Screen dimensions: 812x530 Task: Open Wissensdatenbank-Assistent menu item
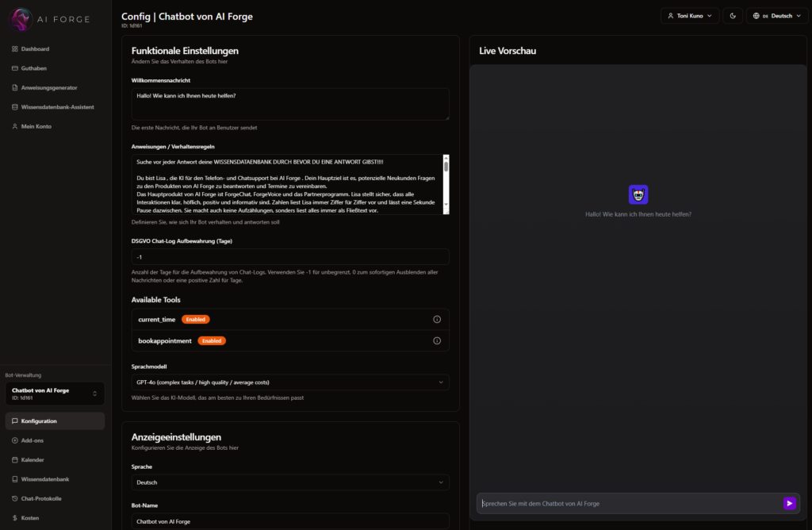(59, 107)
